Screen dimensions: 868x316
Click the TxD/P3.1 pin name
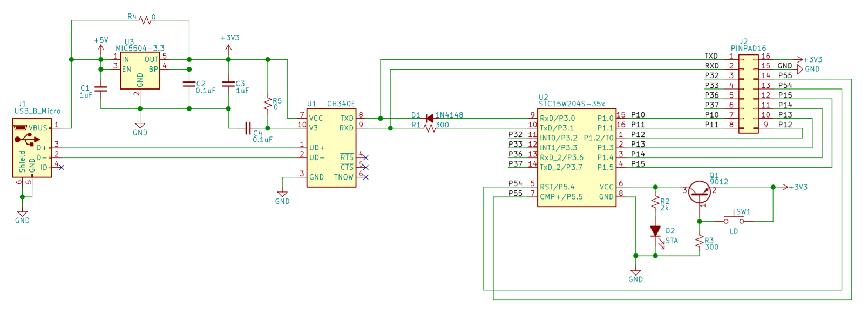(x=557, y=128)
